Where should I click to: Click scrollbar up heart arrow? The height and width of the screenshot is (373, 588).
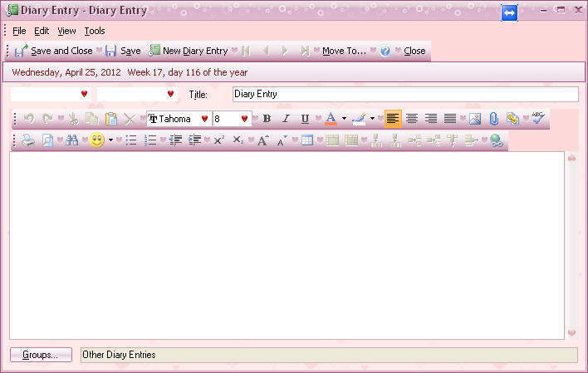(x=572, y=158)
